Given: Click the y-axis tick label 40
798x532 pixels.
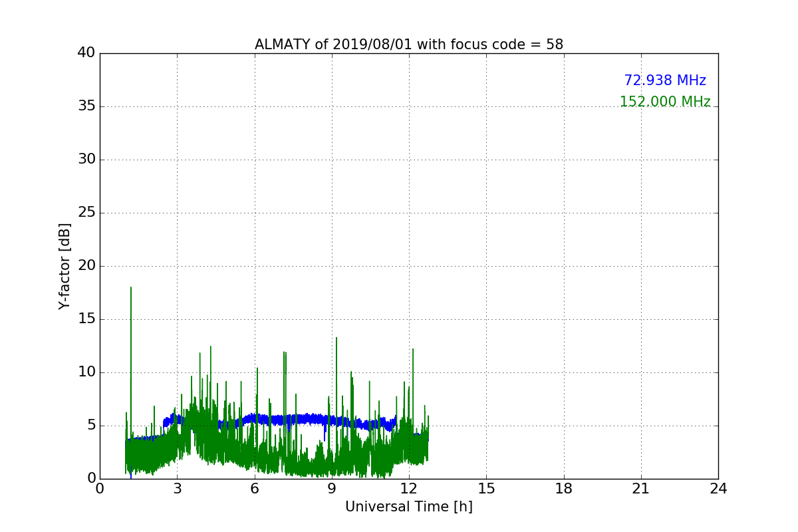Looking at the screenshot, I should pyautogui.click(x=86, y=53).
